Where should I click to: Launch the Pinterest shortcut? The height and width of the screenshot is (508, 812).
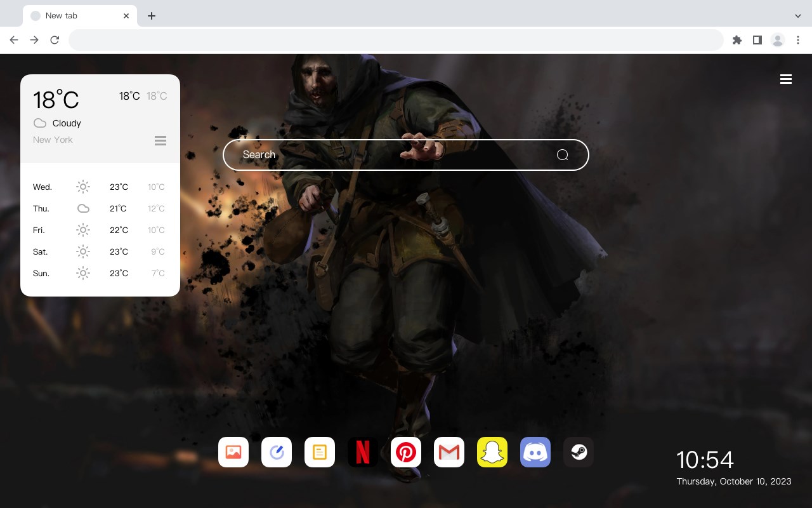[x=406, y=452]
